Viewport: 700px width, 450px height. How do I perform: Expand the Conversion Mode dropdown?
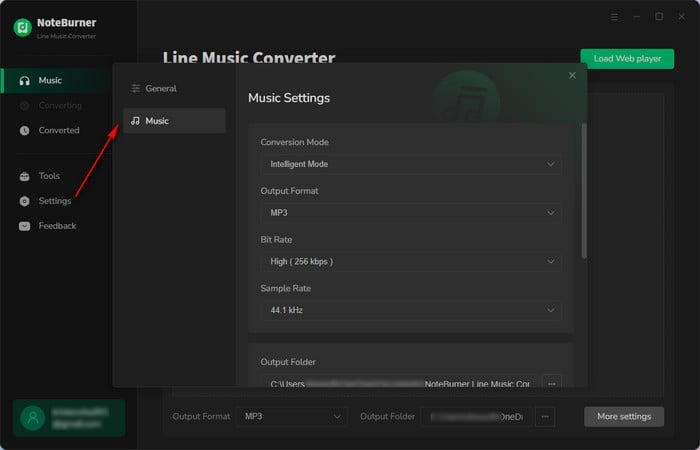pyautogui.click(x=411, y=164)
